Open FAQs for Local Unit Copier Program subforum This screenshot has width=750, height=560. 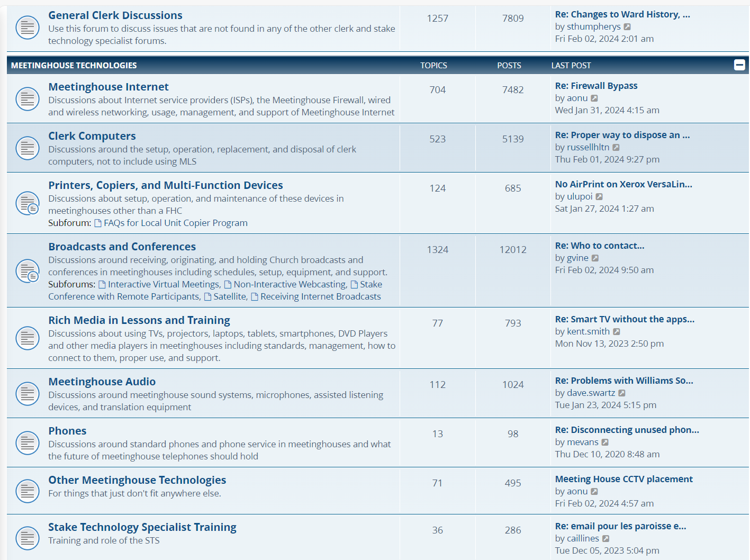[x=175, y=223]
